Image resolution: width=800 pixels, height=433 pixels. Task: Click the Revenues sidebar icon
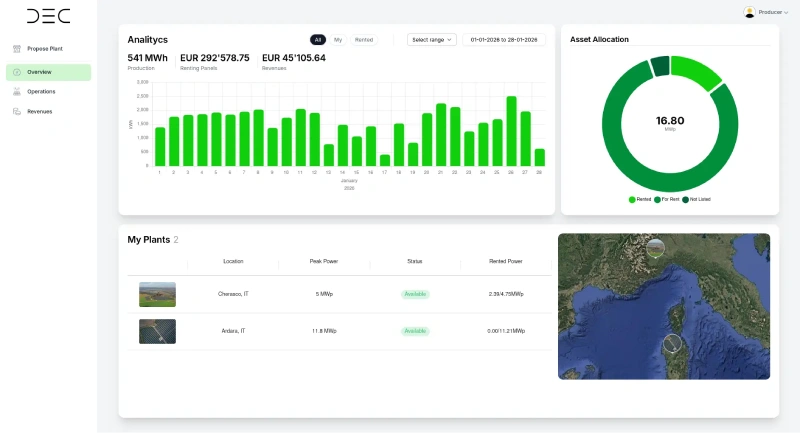point(17,112)
